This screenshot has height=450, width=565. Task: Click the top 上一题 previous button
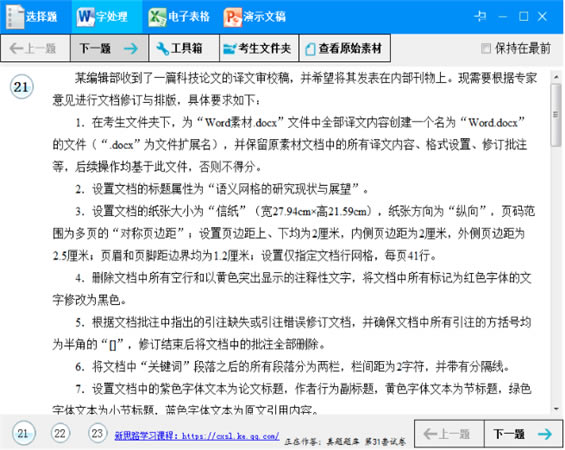coord(35,48)
